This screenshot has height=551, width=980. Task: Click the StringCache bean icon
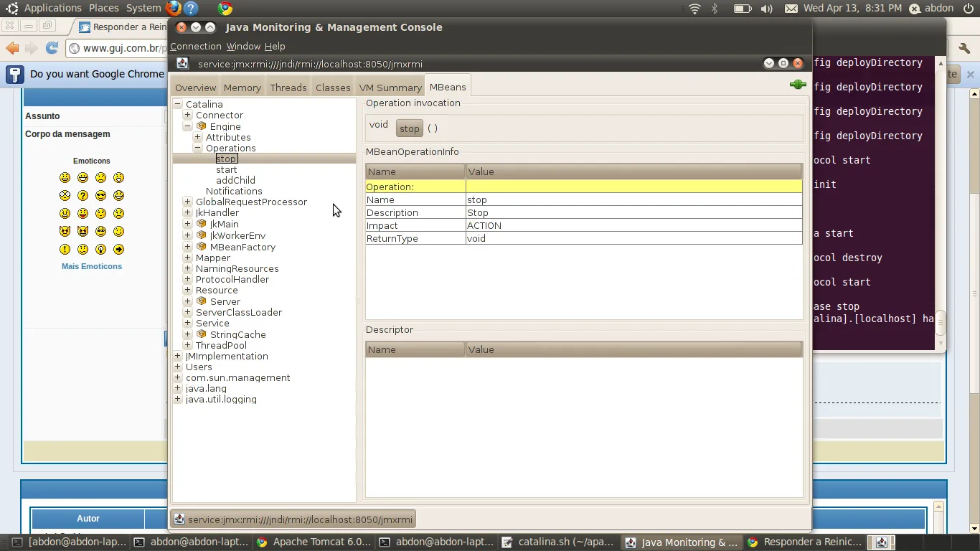pos(202,334)
